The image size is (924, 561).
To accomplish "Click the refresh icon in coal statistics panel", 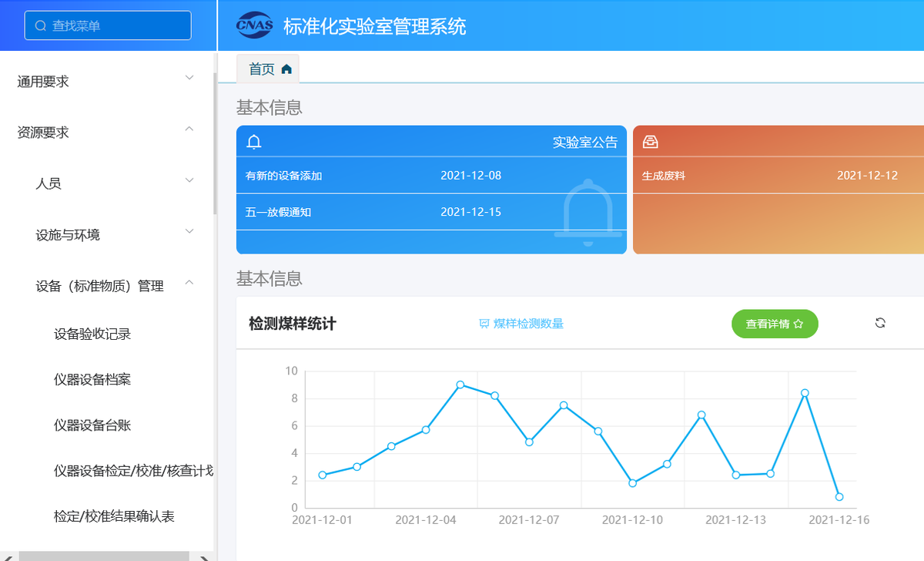I will click(x=880, y=323).
